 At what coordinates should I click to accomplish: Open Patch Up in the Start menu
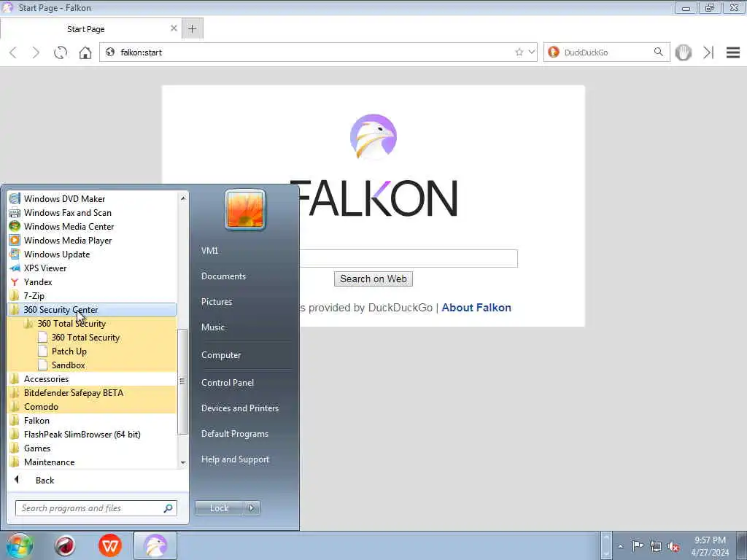coord(92,351)
